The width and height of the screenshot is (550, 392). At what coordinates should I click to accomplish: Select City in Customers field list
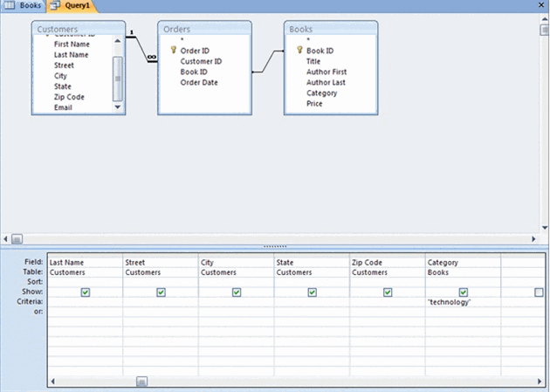click(x=60, y=76)
